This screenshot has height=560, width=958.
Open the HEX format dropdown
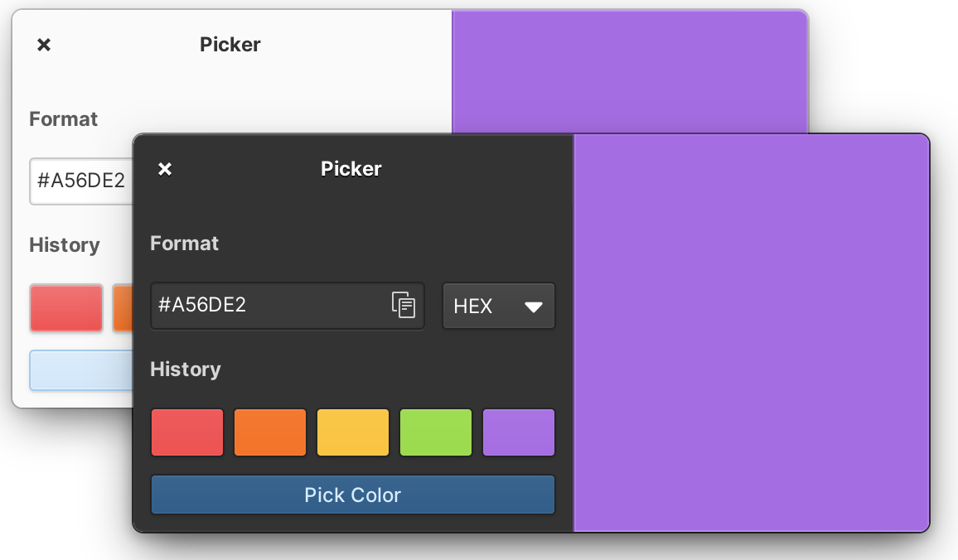(498, 306)
